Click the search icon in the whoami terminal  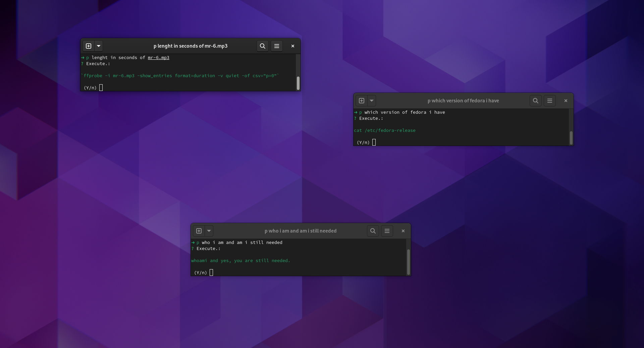pos(373,231)
